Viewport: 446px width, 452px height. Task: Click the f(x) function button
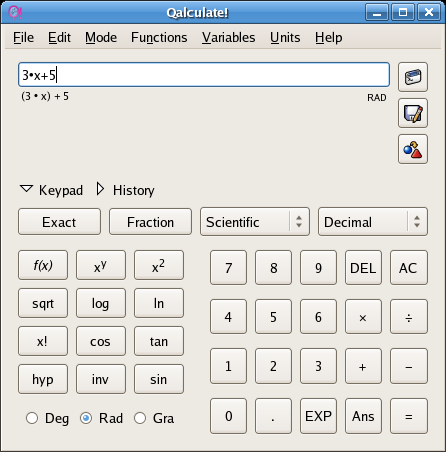coord(43,265)
